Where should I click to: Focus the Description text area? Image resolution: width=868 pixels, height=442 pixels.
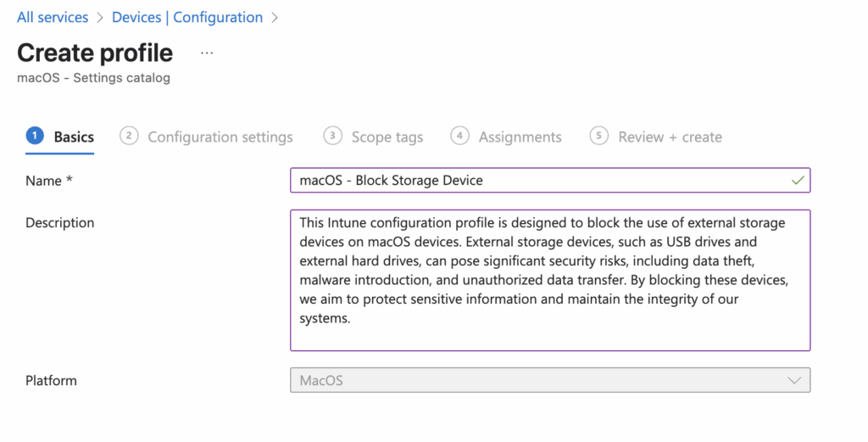click(549, 280)
